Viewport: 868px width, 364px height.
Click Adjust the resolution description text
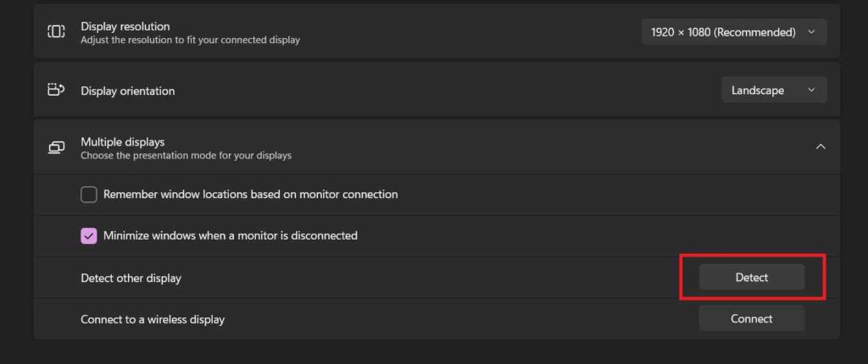pyautogui.click(x=190, y=41)
